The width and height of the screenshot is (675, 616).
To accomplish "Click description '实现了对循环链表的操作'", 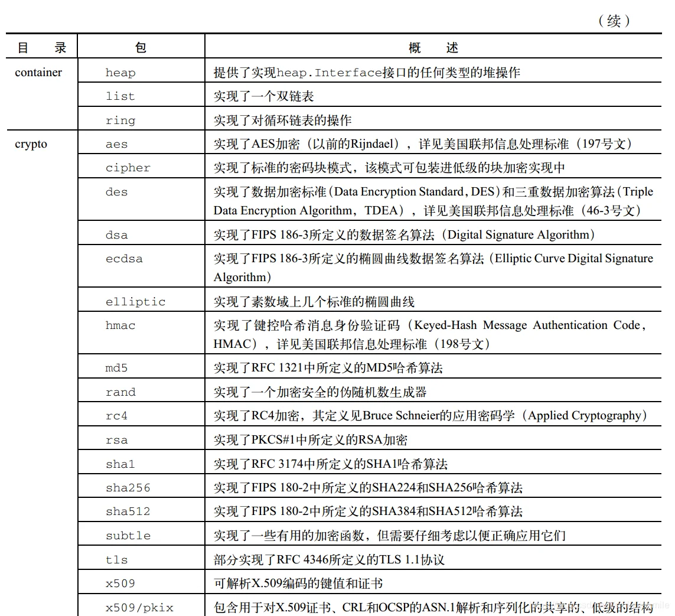I will pyautogui.click(x=282, y=120).
